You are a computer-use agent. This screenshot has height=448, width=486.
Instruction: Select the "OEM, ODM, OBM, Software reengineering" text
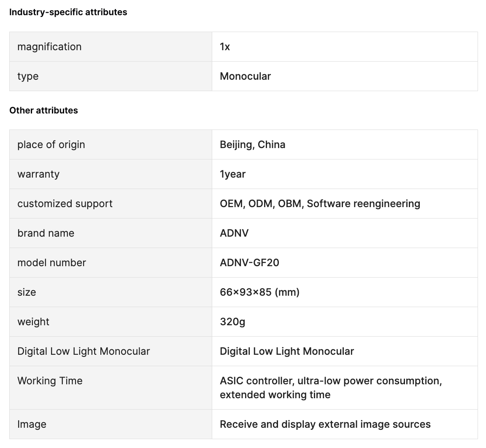(320, 204)
